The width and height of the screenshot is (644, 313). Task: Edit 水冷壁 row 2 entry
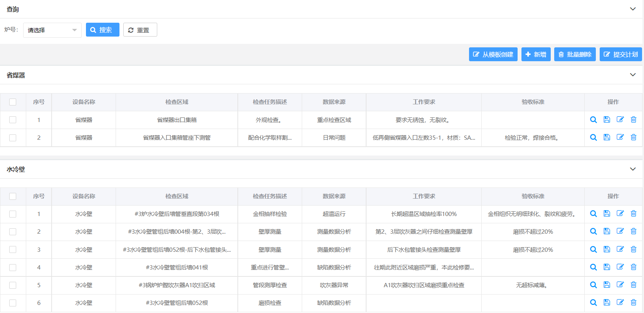coord(620,231)
